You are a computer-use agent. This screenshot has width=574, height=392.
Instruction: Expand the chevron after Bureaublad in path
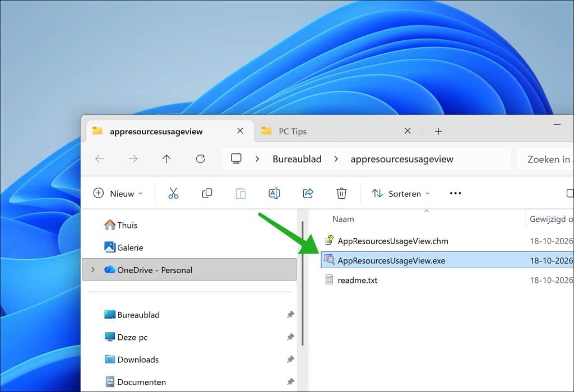pyautogui.click(x=336, y=159)
